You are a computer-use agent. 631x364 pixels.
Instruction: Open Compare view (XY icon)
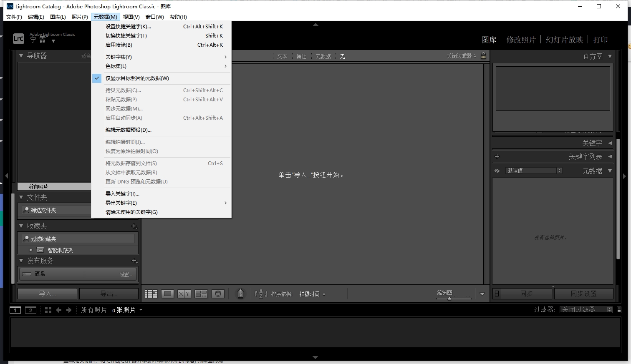coord(184,294)
